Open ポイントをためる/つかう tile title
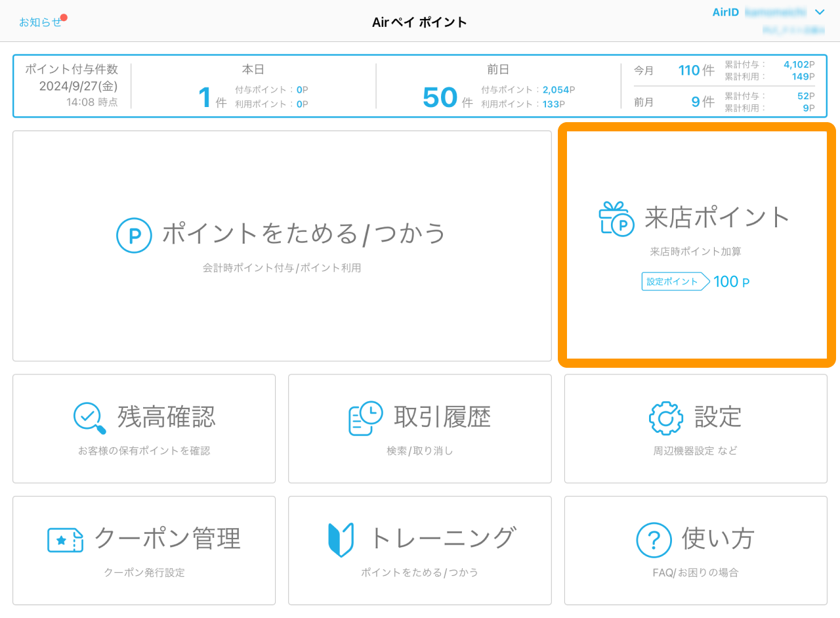 pyautogui.click(x=304, y=233)
